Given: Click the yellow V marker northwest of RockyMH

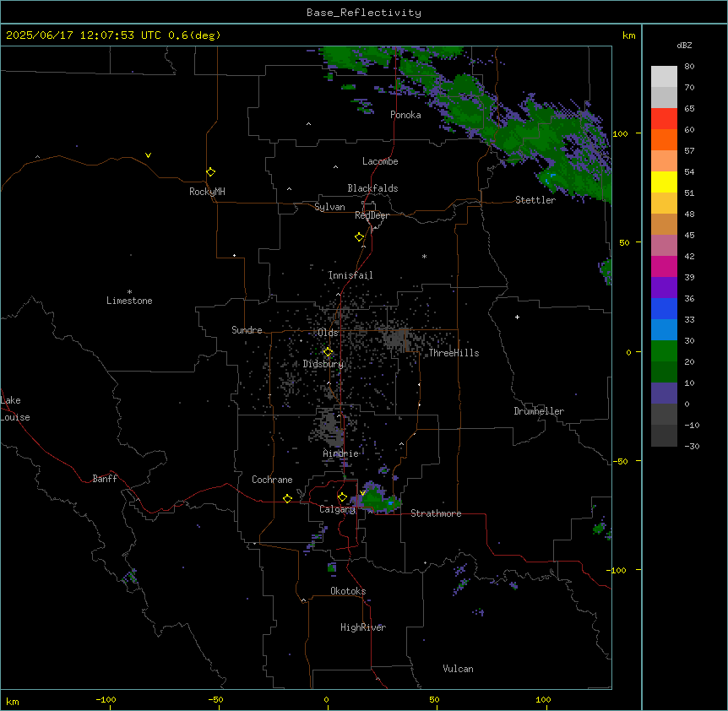Looking at the screenshot, I should coord(148,155).
